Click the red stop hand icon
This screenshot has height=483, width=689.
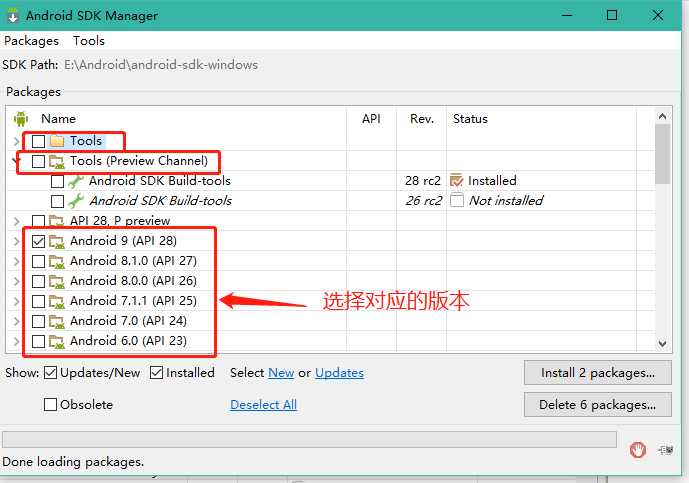[638, 450]
